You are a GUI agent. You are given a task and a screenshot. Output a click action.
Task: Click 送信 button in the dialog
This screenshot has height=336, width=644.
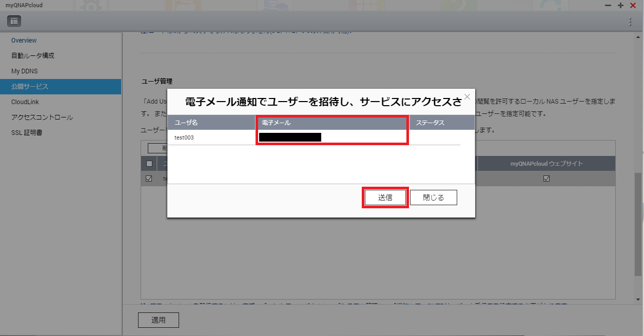pyautogui.click(x=385, y=197)
